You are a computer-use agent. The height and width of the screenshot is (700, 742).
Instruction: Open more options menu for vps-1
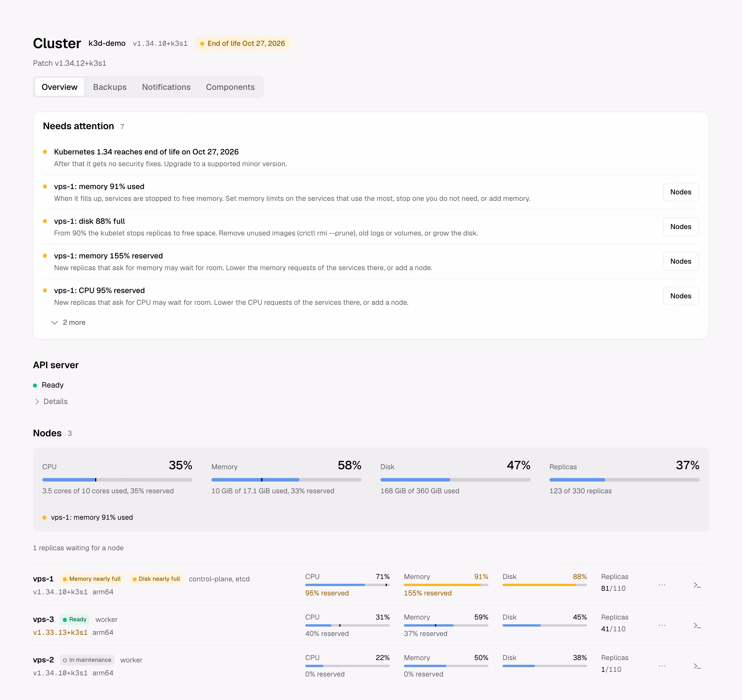[x=662, y=585]
